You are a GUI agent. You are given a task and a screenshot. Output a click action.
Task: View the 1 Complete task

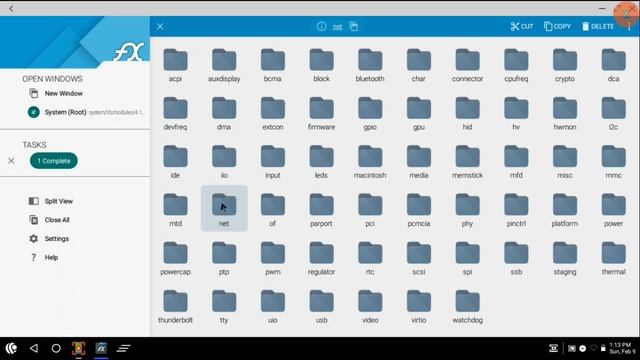(53, 161)
